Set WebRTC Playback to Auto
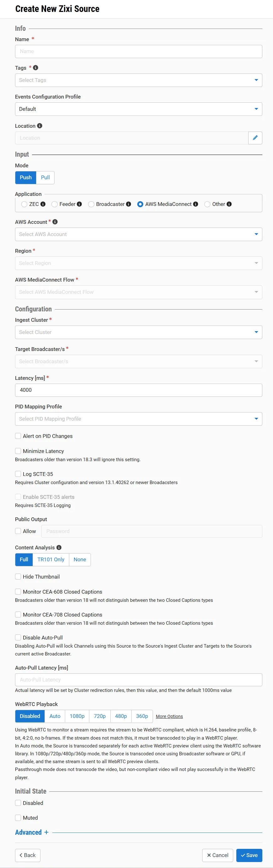This screenshot has height=868, width=273. (x=55, y=716)
